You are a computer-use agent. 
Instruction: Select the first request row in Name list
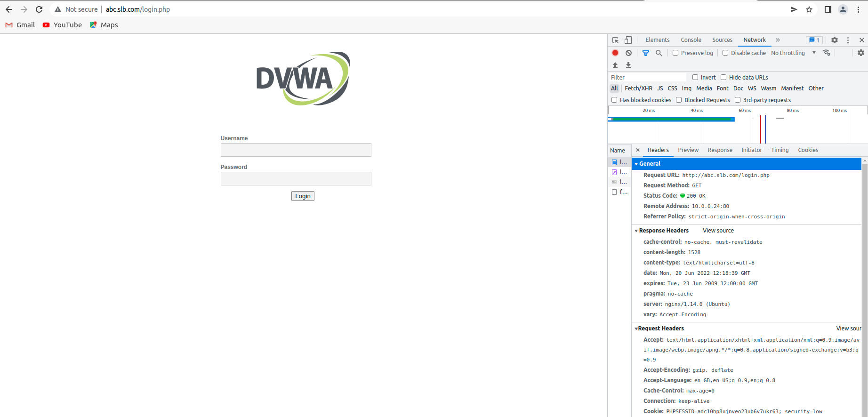619,162
